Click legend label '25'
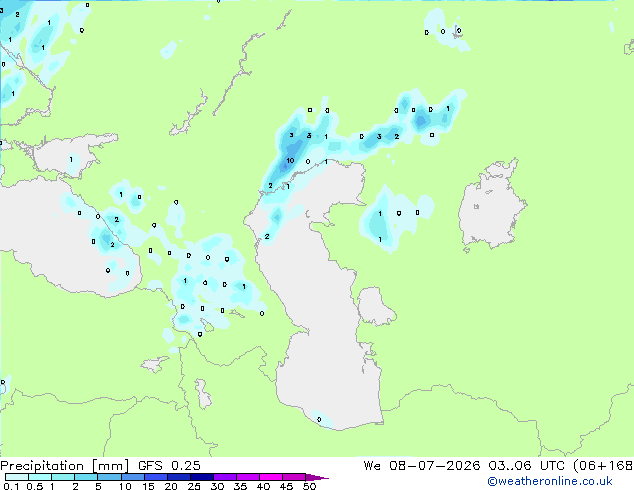This screenshot has width=634, height=490. pos(194,486)
